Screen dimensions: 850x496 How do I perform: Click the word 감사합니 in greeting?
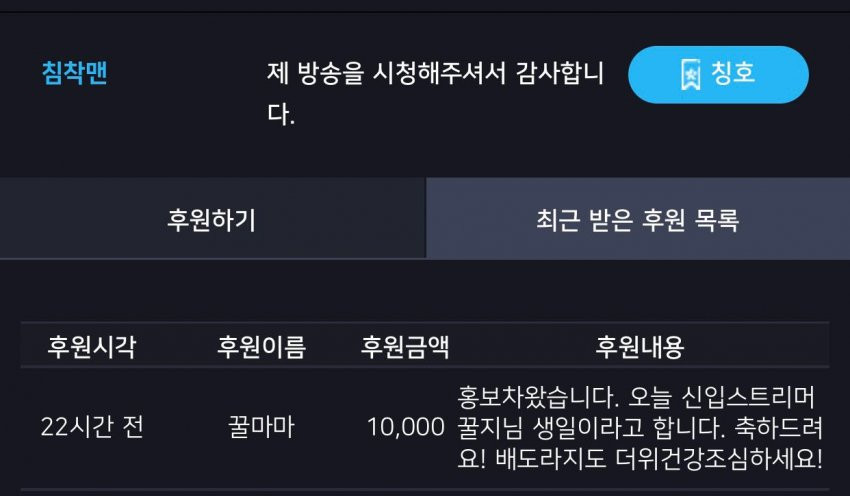click(559, 73)
